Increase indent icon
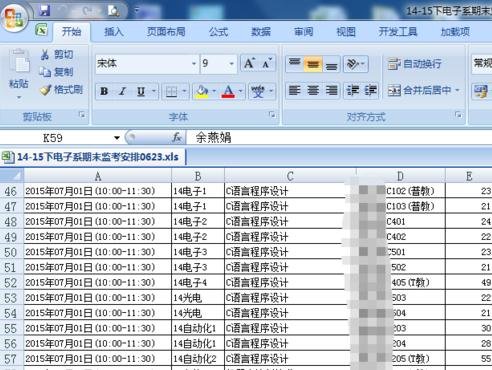Screen dimensions: 492x370 (370, 90)
